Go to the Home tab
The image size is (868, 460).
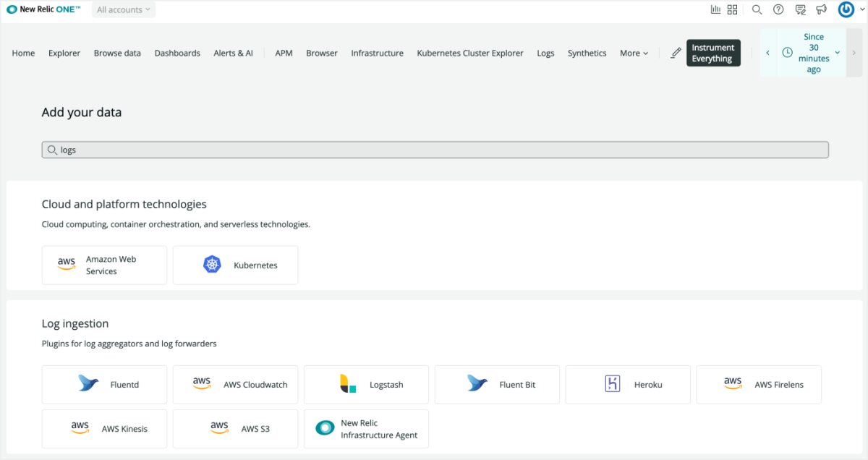click(x=23, y=53)
